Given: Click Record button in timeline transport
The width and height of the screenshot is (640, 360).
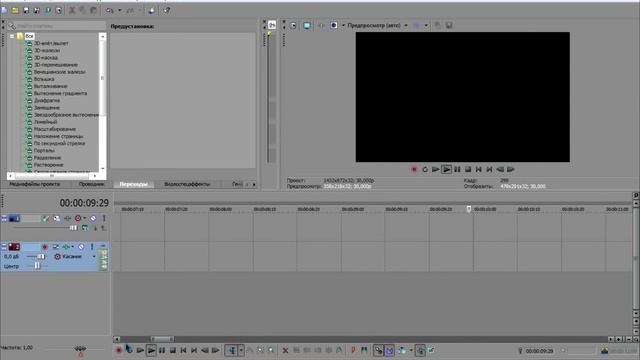Looking at the screenshot, I should [x=119, y=350].
